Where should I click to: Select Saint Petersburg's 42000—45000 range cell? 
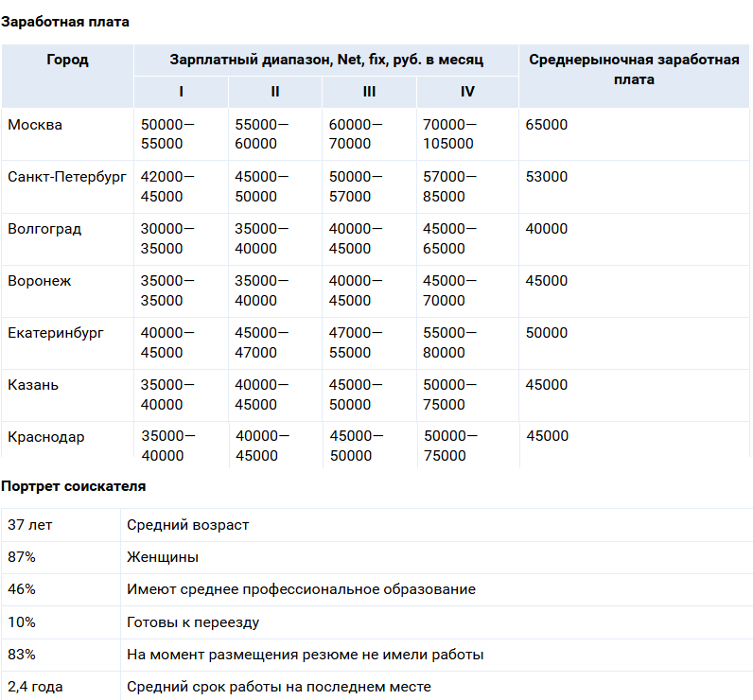[167, 186]
